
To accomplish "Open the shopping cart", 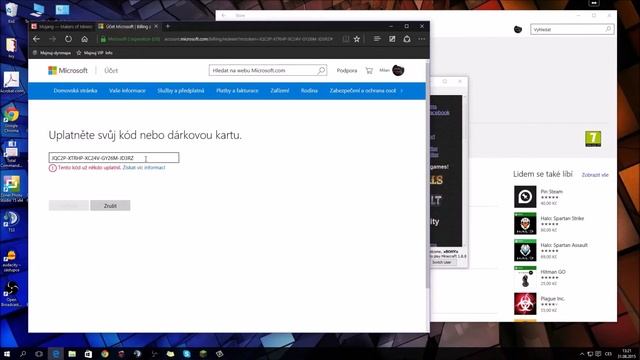I will pyautogui.click(x=369, y=71).
